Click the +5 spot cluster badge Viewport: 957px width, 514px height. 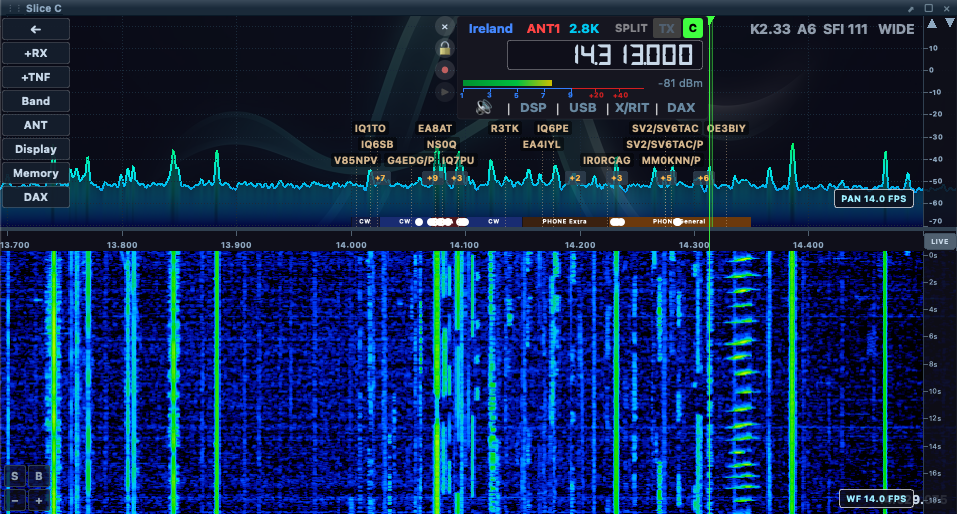tap(666, 178)
